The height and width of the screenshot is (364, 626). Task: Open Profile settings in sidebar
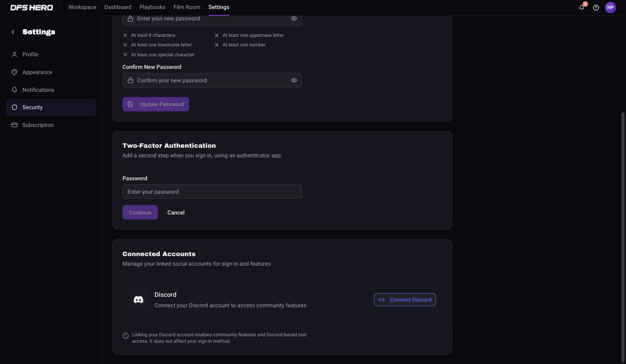coord(51,55)
